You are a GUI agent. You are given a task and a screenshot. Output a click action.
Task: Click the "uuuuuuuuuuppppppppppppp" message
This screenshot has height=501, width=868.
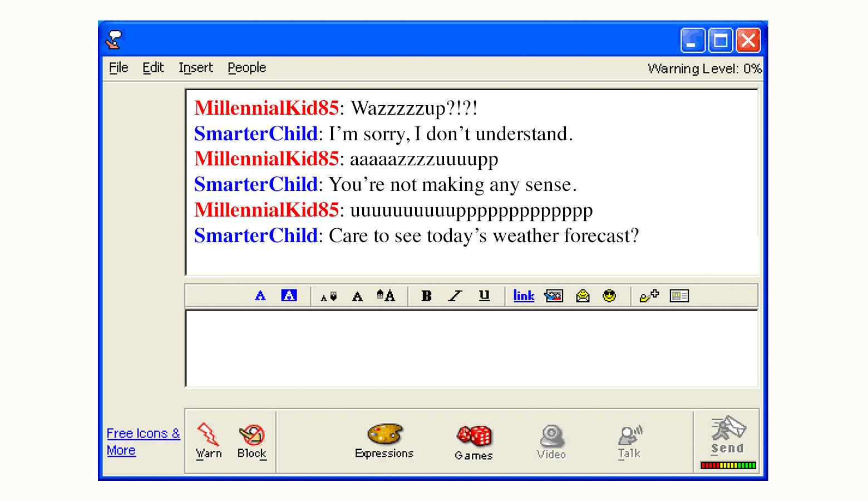click(471, 210)
